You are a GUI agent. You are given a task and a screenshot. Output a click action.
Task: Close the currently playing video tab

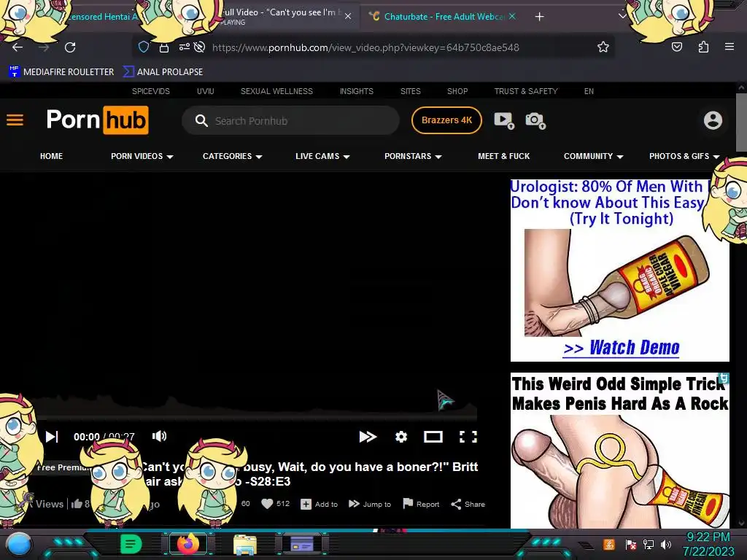tap(348, 16)
